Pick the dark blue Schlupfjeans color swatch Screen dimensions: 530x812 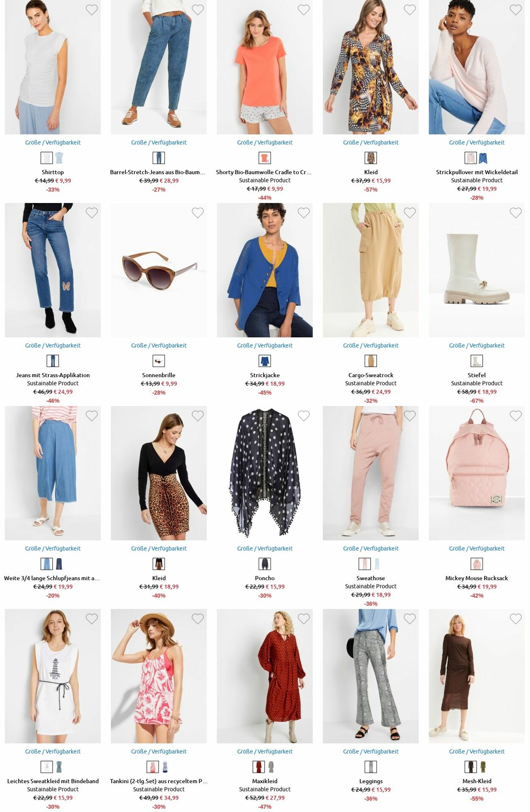tap(59, 564)
